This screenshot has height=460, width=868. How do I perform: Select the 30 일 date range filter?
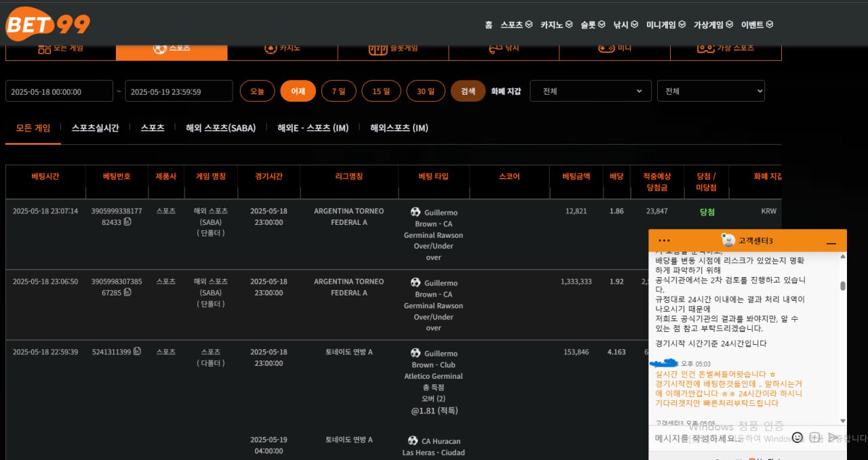click(426, 91)
